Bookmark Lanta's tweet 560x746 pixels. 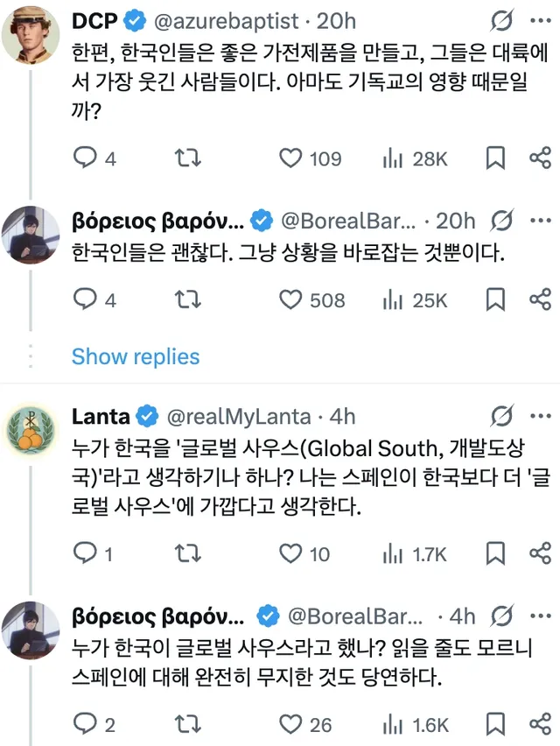(494, 554)
